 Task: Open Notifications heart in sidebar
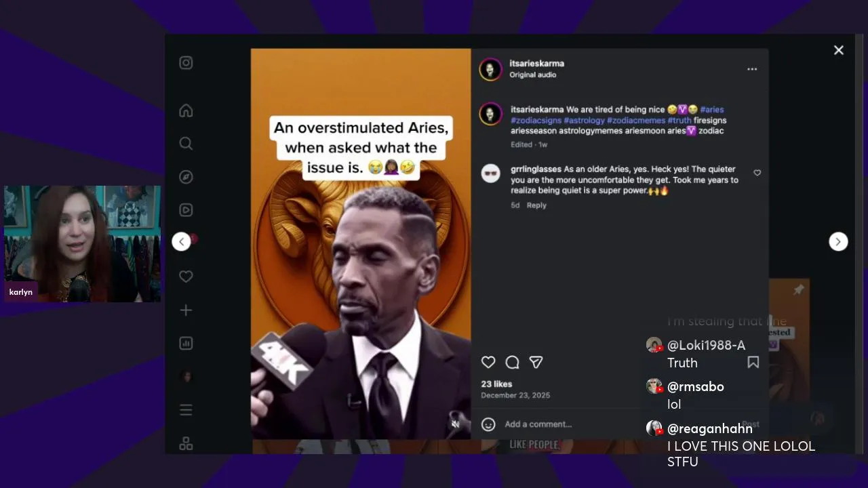click(x=186, y=277)
